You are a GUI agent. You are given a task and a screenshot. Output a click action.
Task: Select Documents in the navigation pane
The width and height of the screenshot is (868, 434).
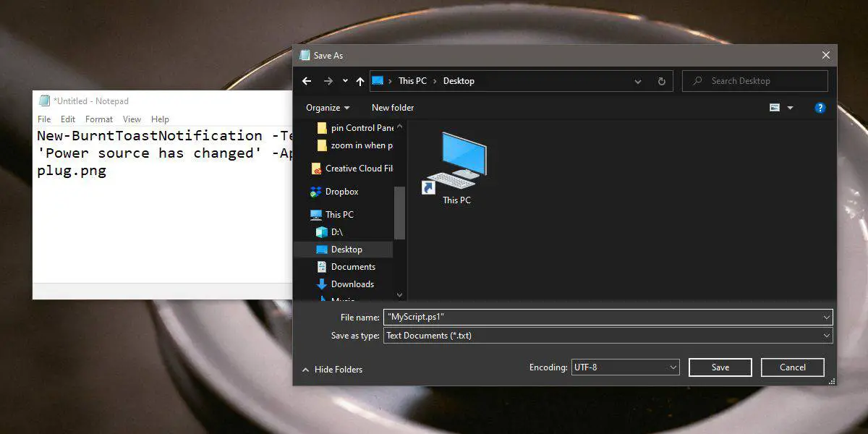(346, 267)
